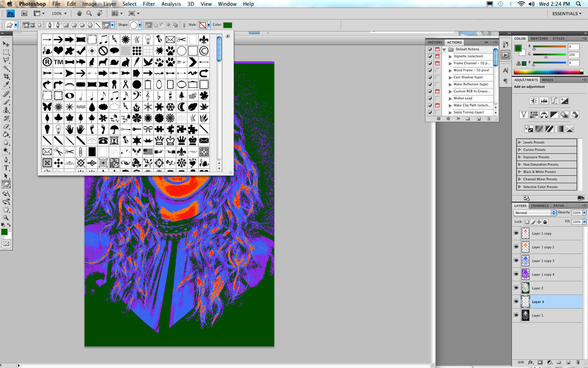The image size is (588, 368).
Task: Select the Eyedropper tool
Action: (6, 84)
